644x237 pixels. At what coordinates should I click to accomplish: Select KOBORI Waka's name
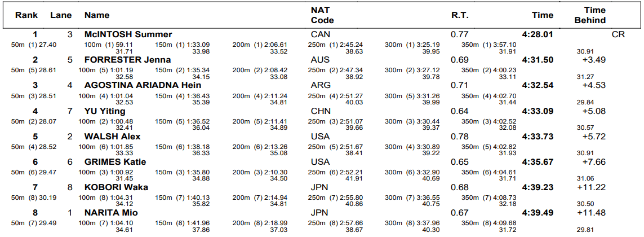(x=116, y=187)
